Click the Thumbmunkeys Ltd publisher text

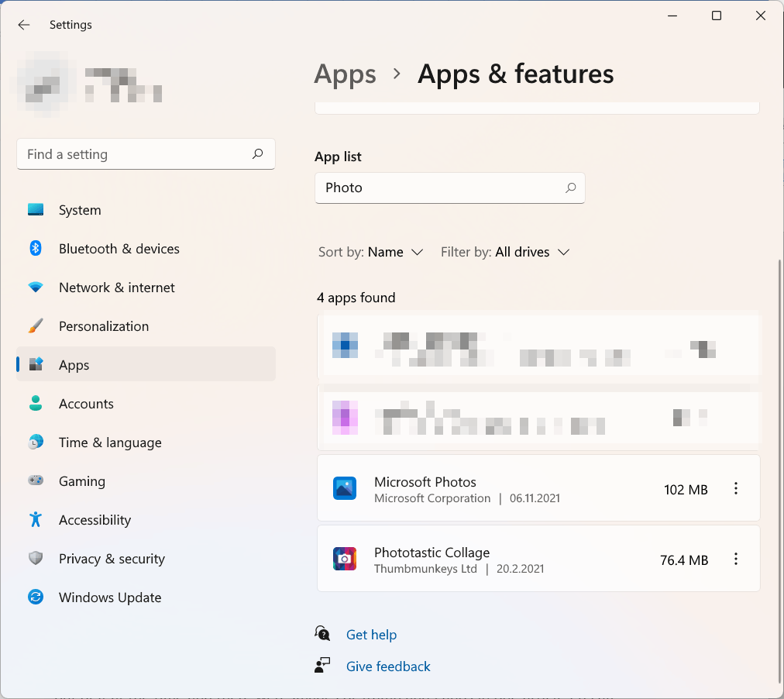425,569
